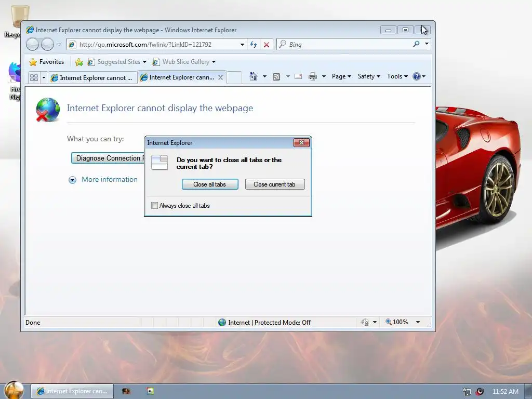Image resolution: width=532 pixels, height=399 pixels.
Task: Open the Tools menu
Action: click(397, 76)
